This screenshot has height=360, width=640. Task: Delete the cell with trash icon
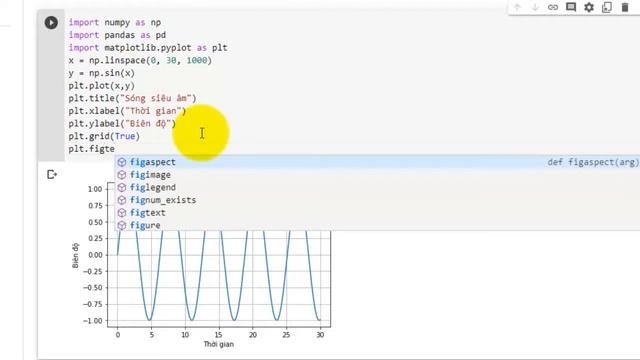pyautogui.click(x=625, y=7)
